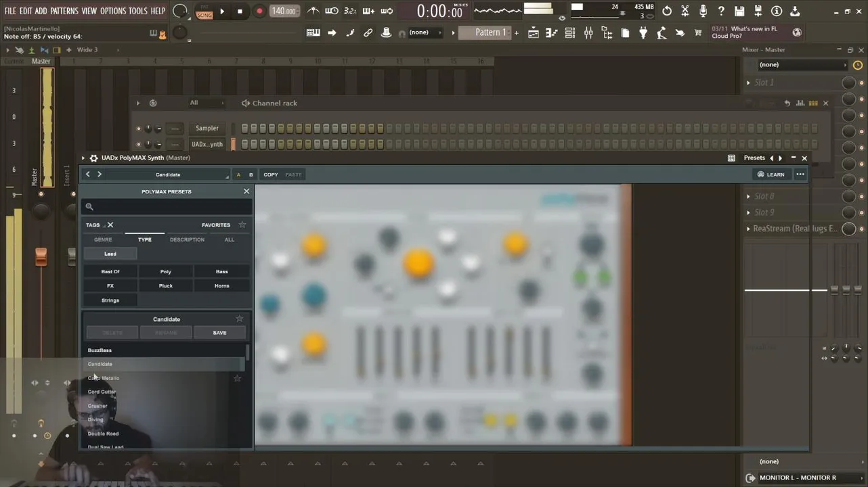Select the UADx..ynth channel button
Image resolution: width=868 pixels, height=487 pixels.
click(x=207, y=144)
